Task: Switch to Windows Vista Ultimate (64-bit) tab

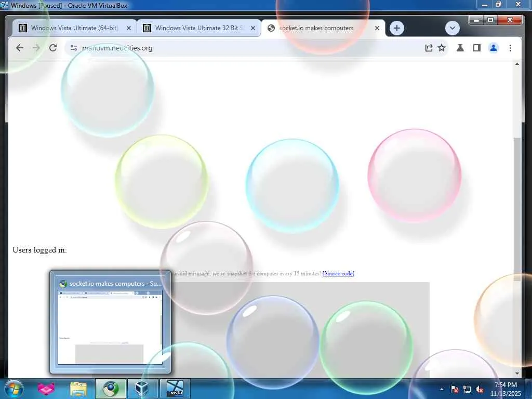Action: tap(74, 28)
